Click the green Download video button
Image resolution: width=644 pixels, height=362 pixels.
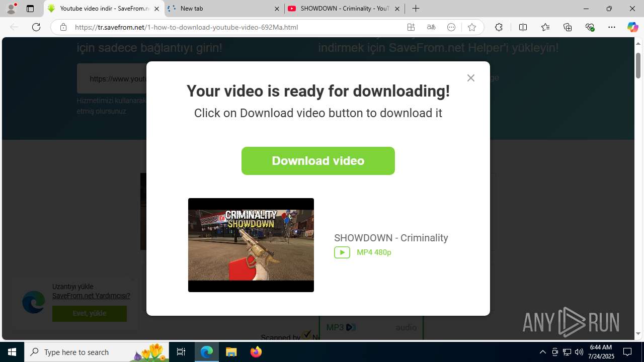tap(318, 161)
